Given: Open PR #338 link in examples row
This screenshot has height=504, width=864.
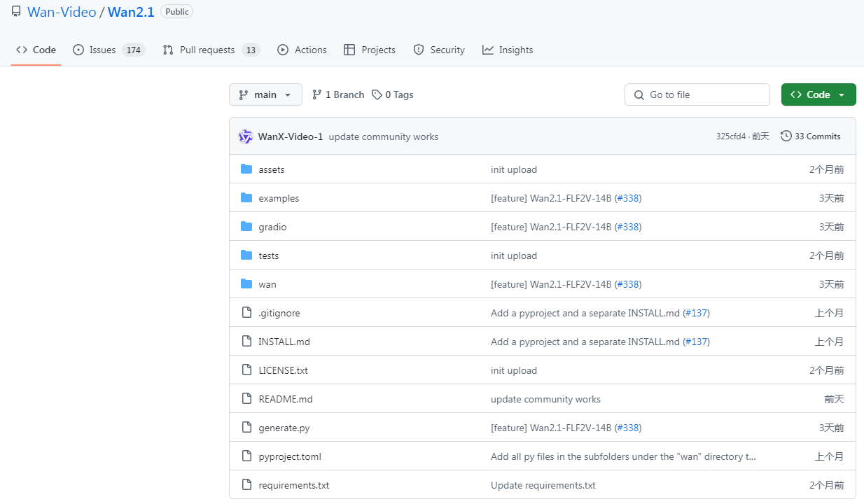Looking at the screenshot, I should [x=628, y=198].
